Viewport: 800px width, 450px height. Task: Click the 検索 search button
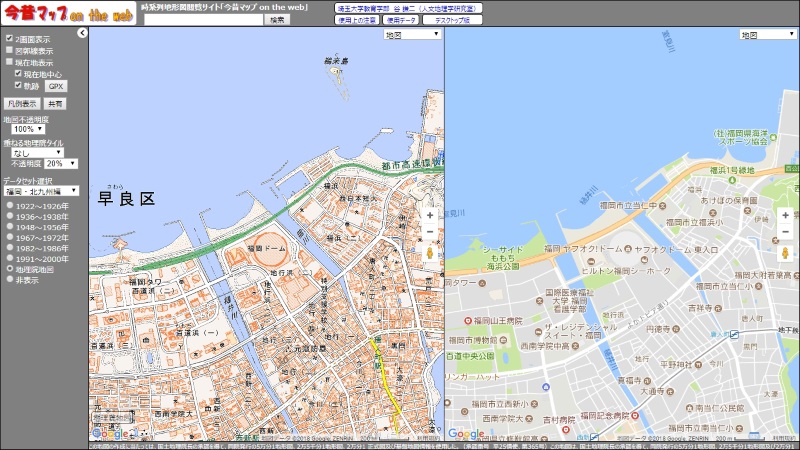click(279, 19)
